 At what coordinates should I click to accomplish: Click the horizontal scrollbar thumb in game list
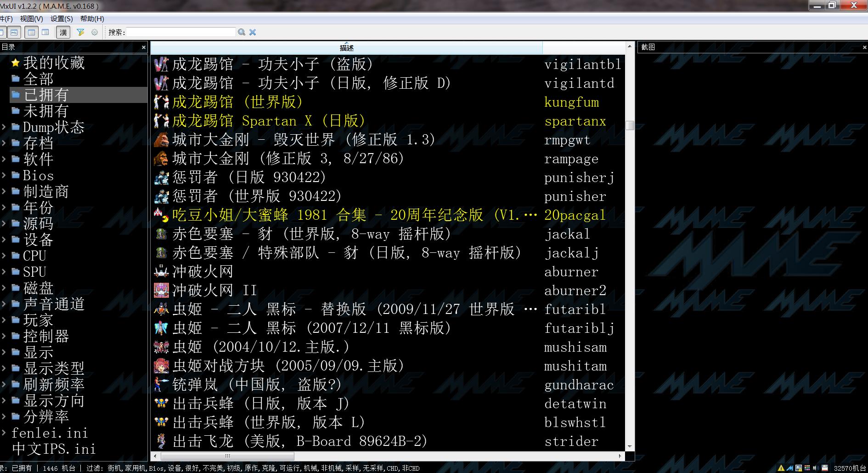click(x=227, y=456)
